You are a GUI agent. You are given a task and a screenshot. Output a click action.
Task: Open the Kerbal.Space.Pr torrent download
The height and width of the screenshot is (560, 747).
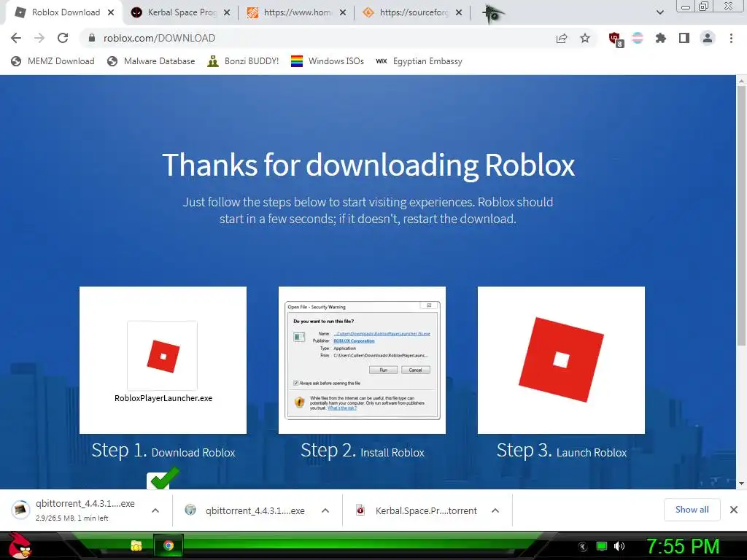click(417, 510)
